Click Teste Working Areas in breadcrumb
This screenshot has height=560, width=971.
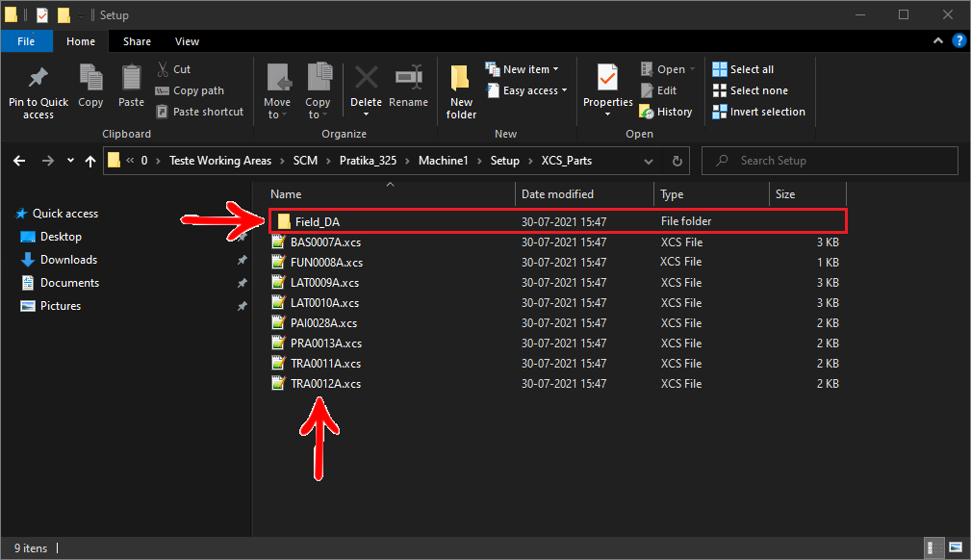click(220, 161)
